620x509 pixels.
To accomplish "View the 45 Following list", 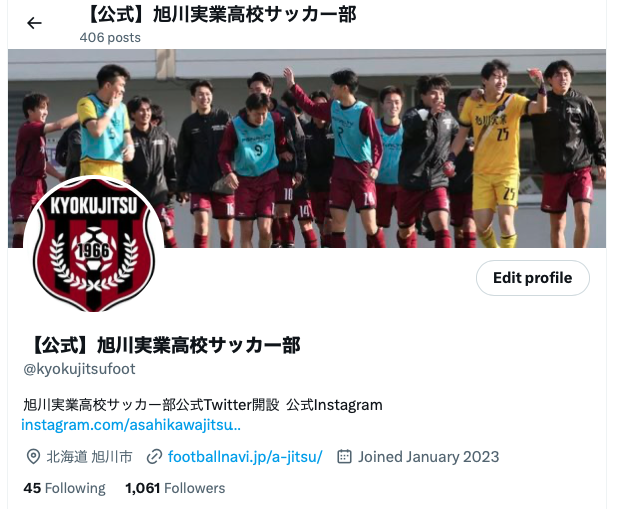I will click(x=64, y=488).
